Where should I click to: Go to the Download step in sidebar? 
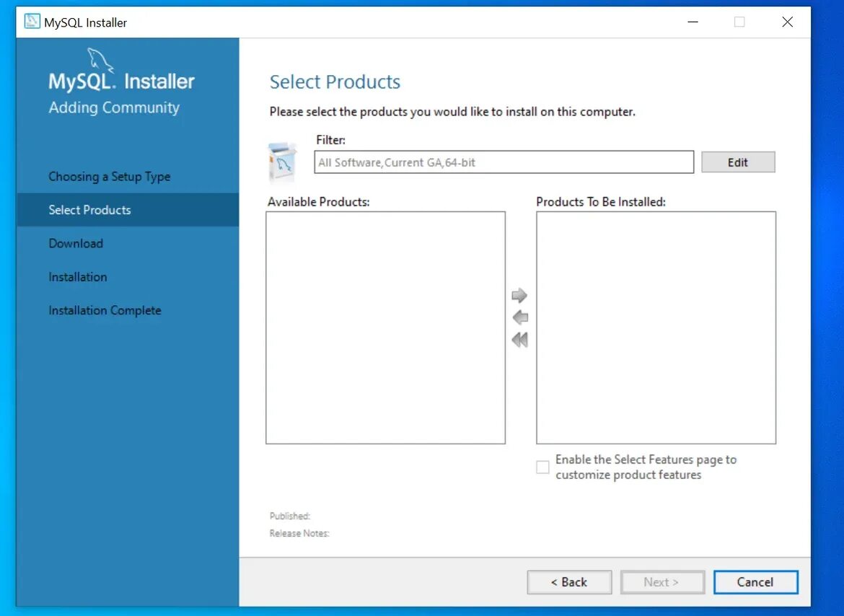point(76,243)
